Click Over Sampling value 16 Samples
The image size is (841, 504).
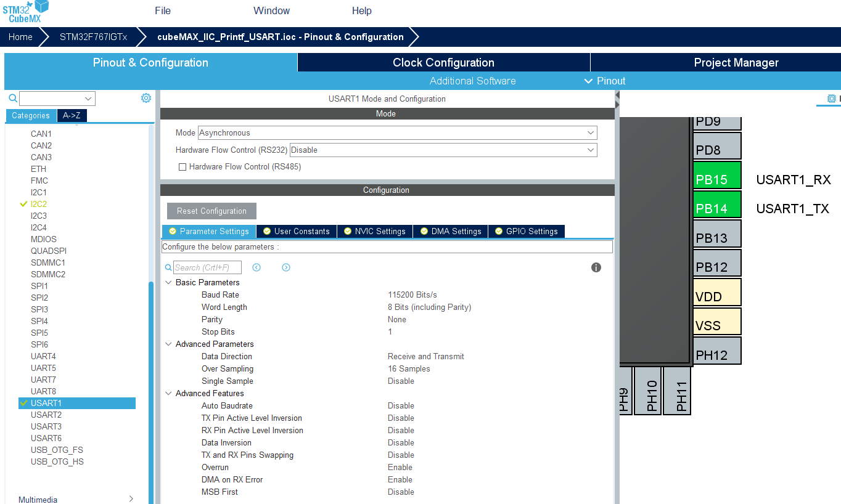point(409,368)
